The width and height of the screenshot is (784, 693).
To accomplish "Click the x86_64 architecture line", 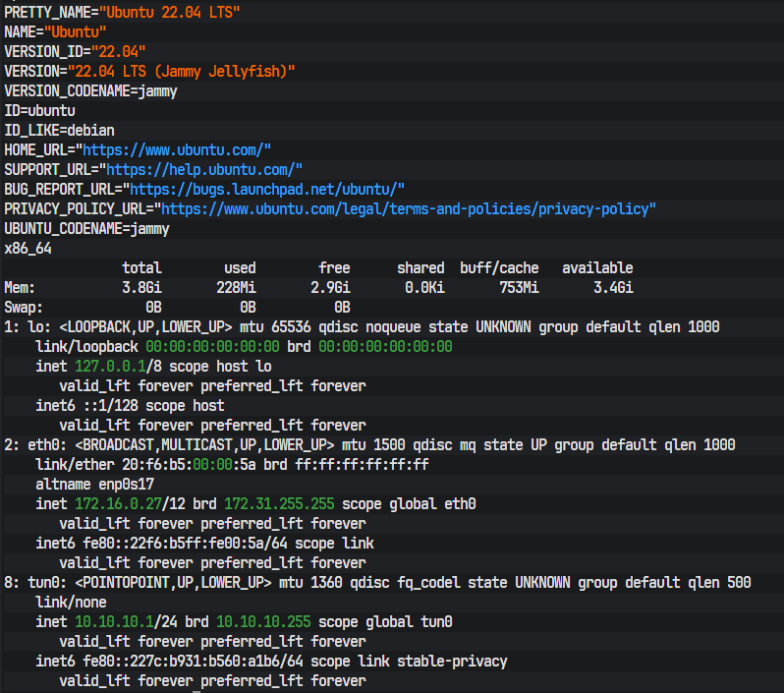I will 28,248.
